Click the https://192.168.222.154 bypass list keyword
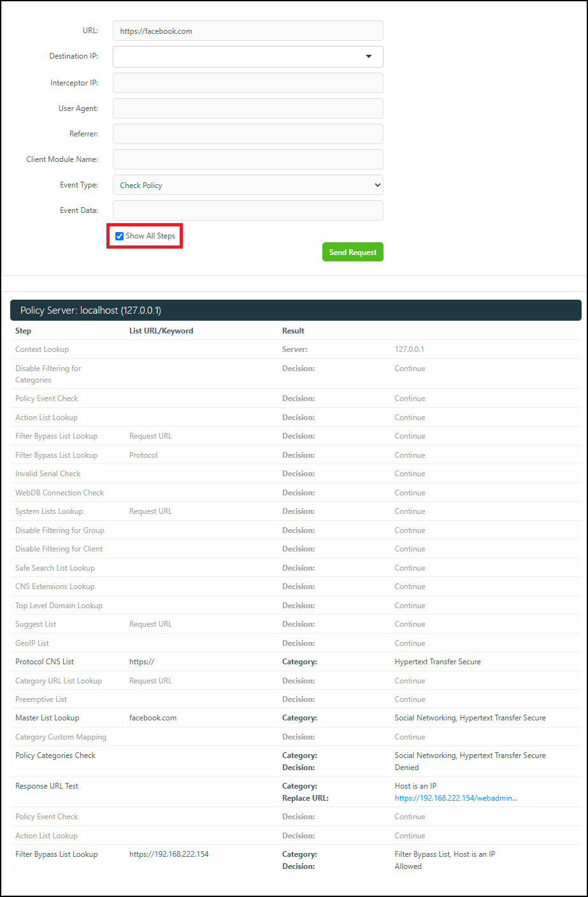The image size is (588, 897). pyautogui.click(x=169, y=854)
